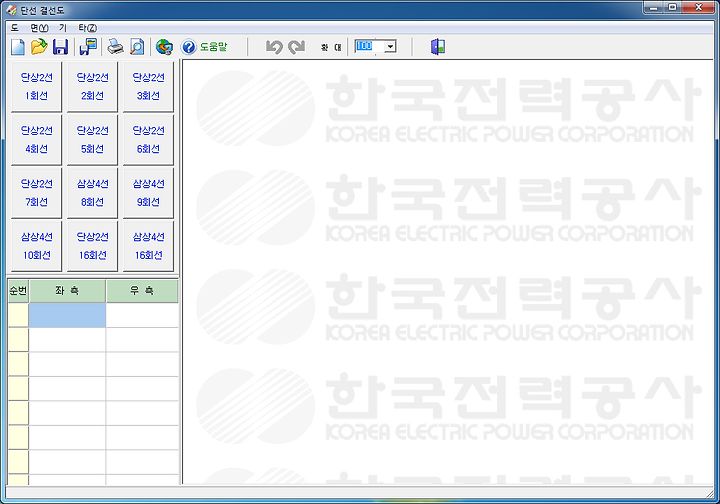The height and width of the screenshot is (504, 720).
Task: Select the 단상2선 16회선 button
Action: 92,246
